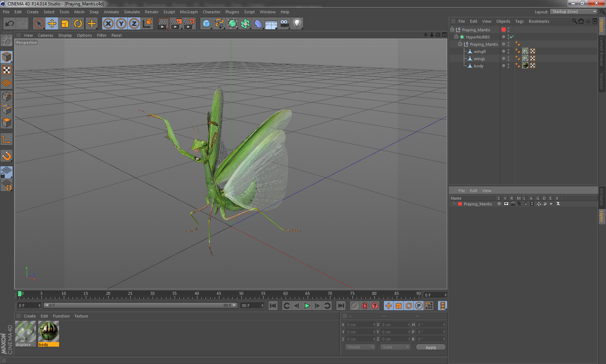Add a Floor environment object icon

tap(271, 24)
